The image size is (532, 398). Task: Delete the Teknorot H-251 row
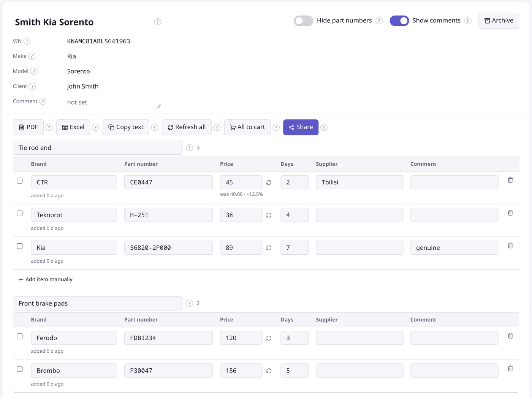pos(510,213)
